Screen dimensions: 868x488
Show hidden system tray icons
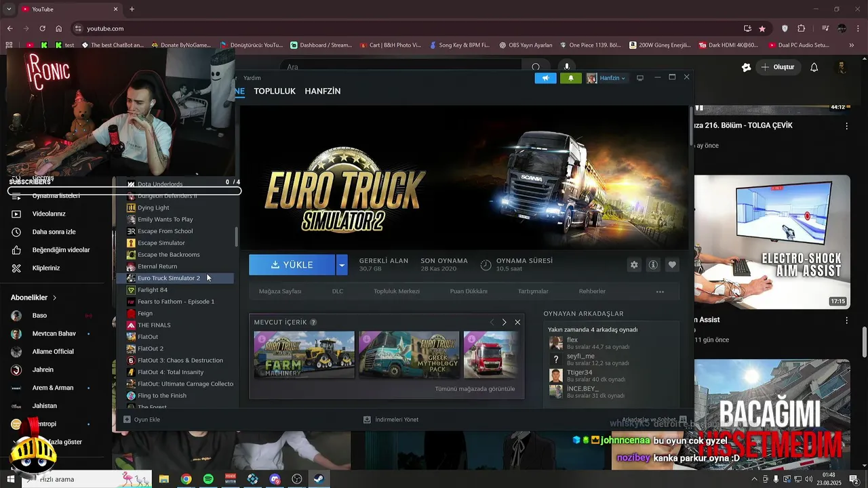[754, 479]
